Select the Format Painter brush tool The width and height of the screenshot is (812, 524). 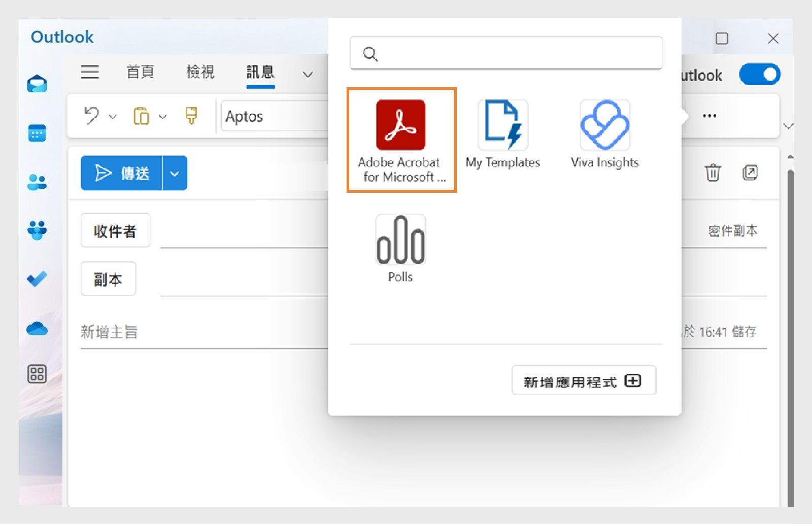[191, 116]
